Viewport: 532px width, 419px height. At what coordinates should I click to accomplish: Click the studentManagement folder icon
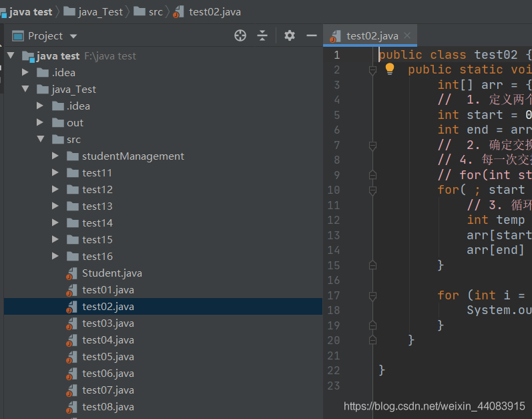tap(73, 156)
